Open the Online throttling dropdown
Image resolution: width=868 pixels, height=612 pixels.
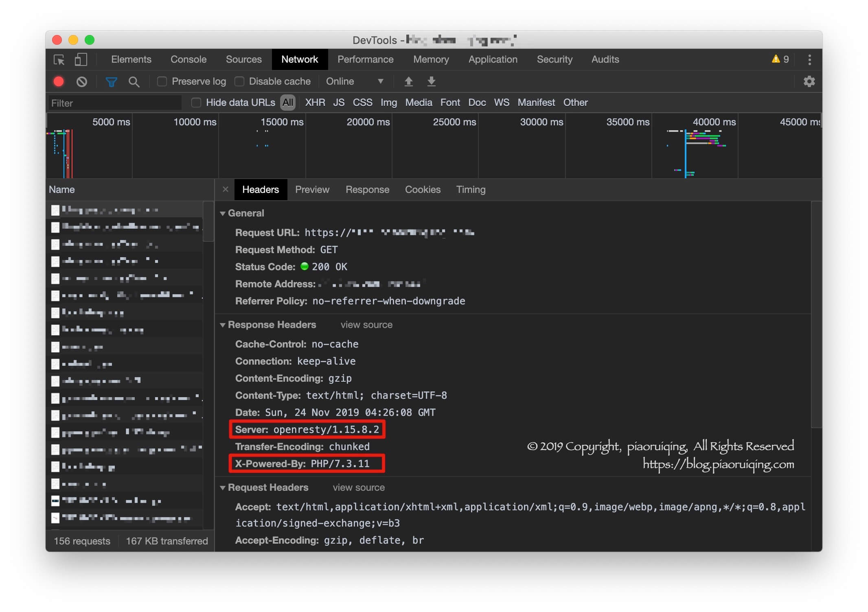354,81
